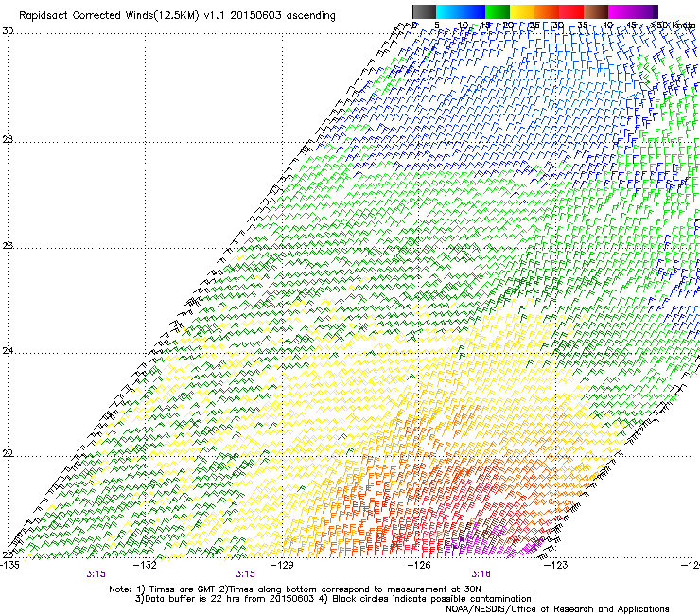Click the date label '20150603 ascending'
Viewport: 700px width, 615px height.
click(283, 16)
